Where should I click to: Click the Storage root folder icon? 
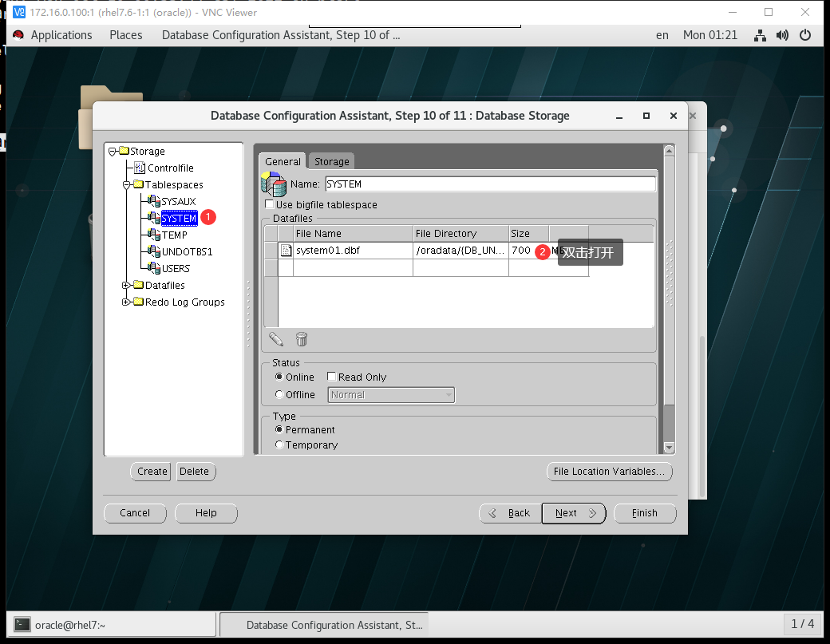click(125, 151)
